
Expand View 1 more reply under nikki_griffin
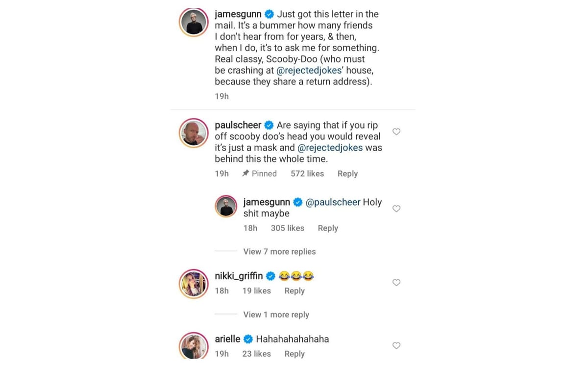click(x=276, y=315)
